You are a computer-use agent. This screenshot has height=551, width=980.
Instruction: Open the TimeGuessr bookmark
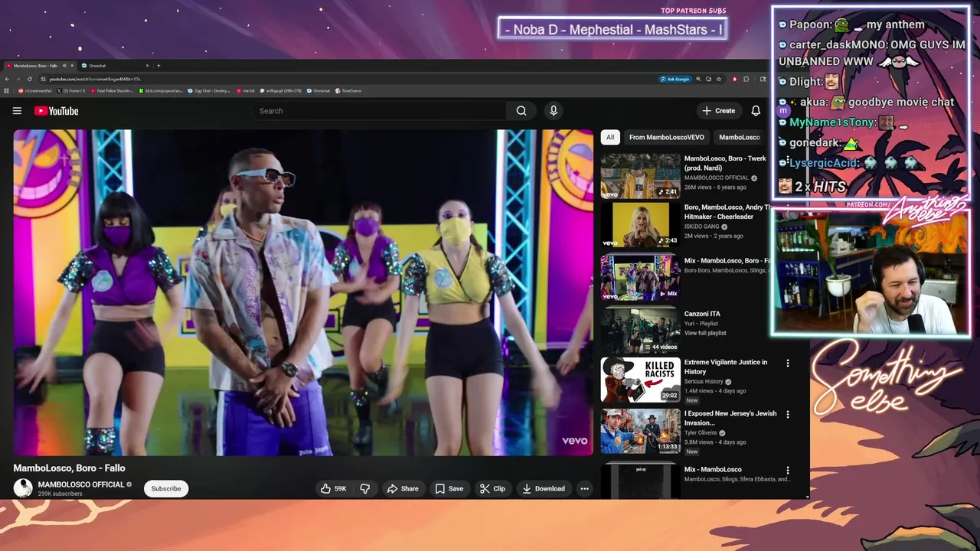coord(348,90)
